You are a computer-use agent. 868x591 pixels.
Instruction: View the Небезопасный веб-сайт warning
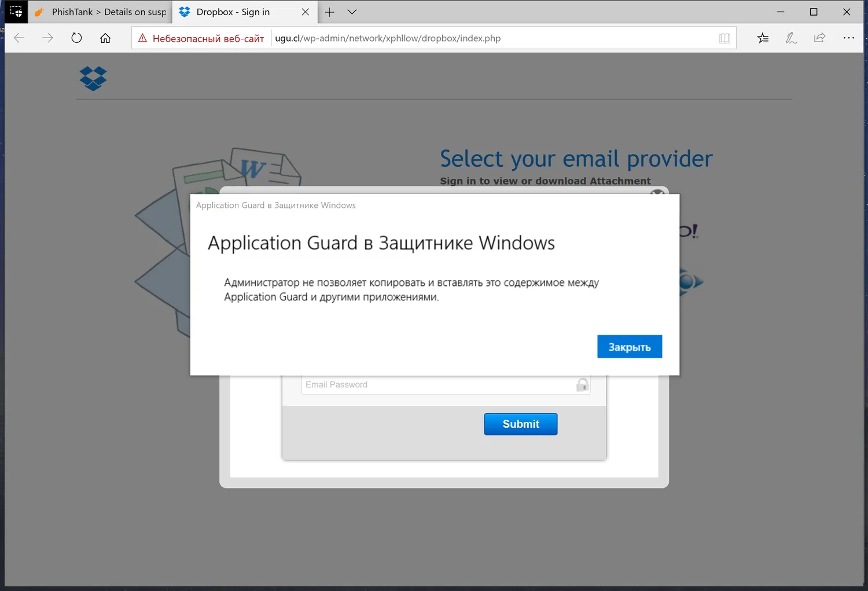(201, 38)
